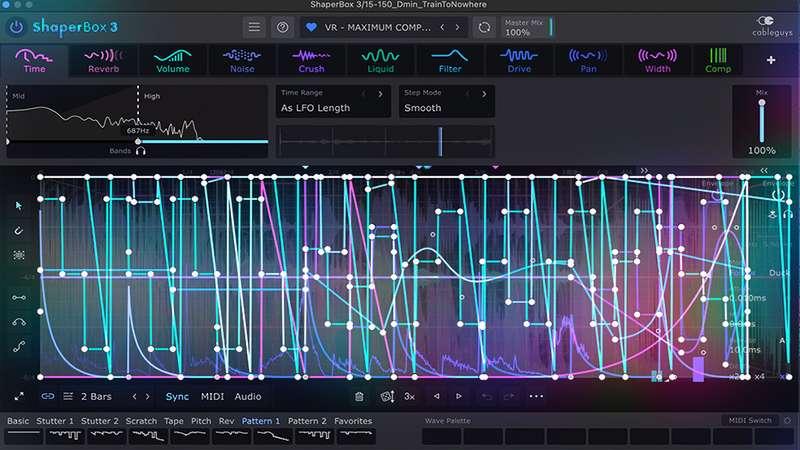Screen dimensions: 800x450
Task: Shift wave right with triangle arrow
Action: 459,396
